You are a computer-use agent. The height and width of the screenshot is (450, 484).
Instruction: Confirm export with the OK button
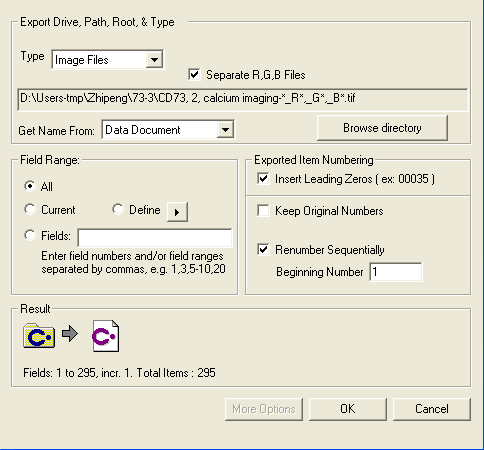pyautogui.click(x=348, y=409)
